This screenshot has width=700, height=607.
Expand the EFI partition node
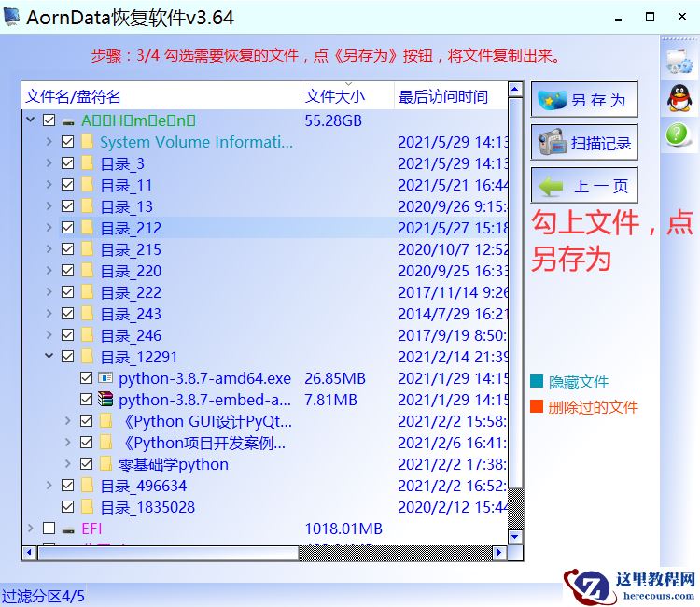31,529
